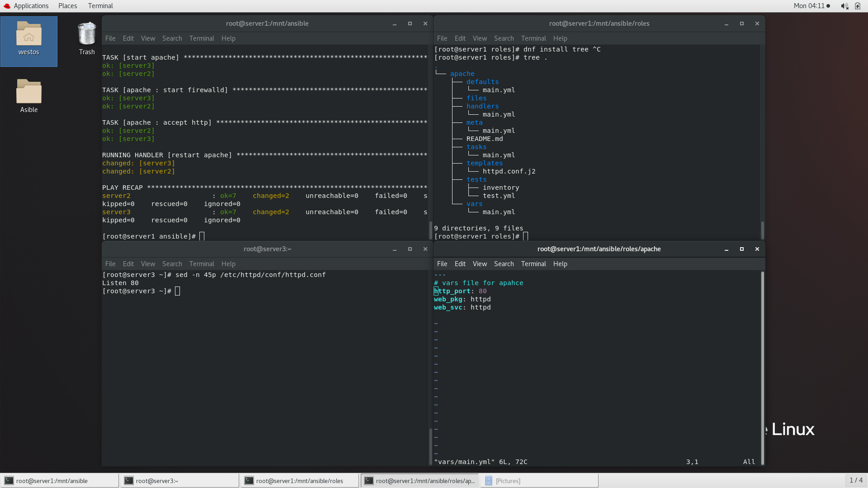Click the red hat Applications icon
This screenshot has width=868, height=488.
point(7,6)
